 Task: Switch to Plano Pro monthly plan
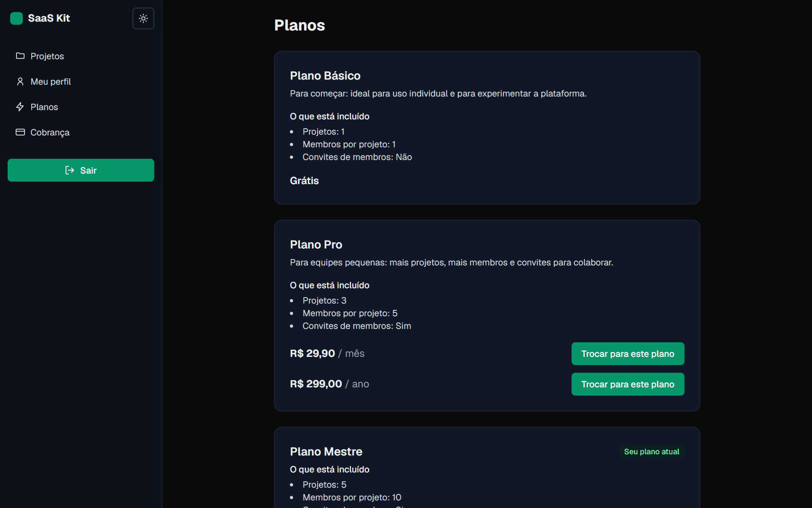pyautogui.click(x=628, y=354)
